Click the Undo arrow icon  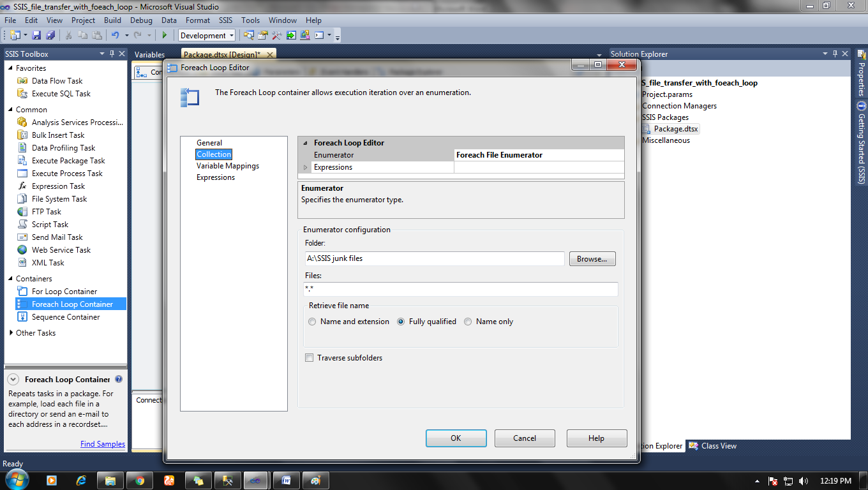point(116,35)
